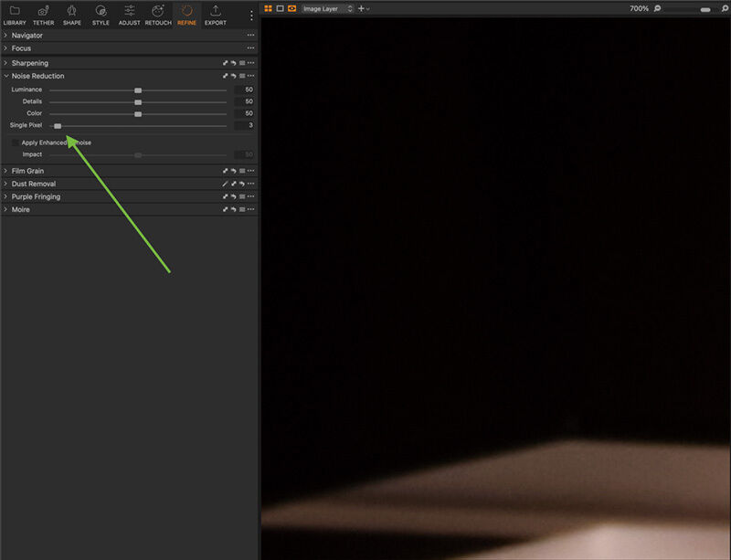Switch to single image viewer mode
The width and height of the screenshot is (731, 560).
(280, 8)
